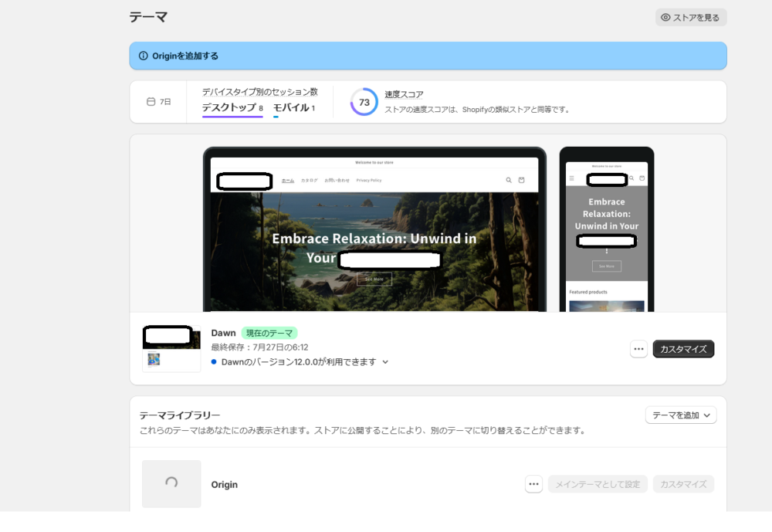This screenshot has width=772, height=532.
Task: Click the search icon in the desktop preview
Action: 508,180
